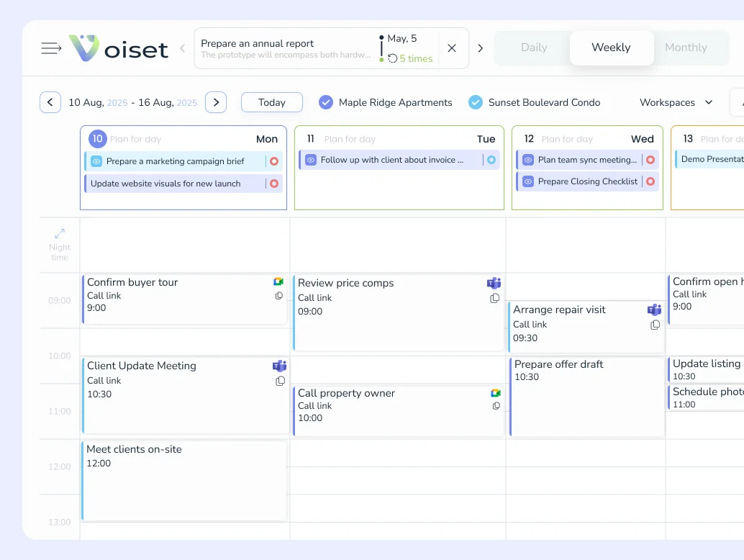Switch to the Monthly view tab
744x560 pixels.
tap(686, 48)
